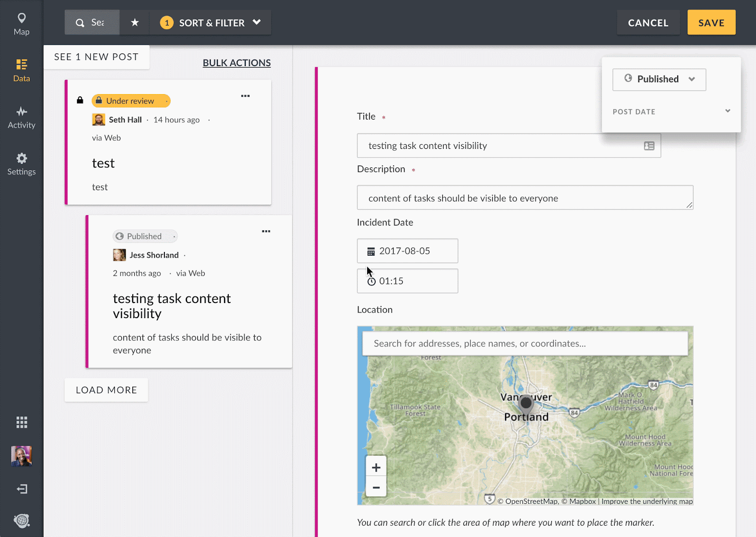Click the Portland map marker pin
The height and width of the screenshot is (537, 756).
coord(526,405)
